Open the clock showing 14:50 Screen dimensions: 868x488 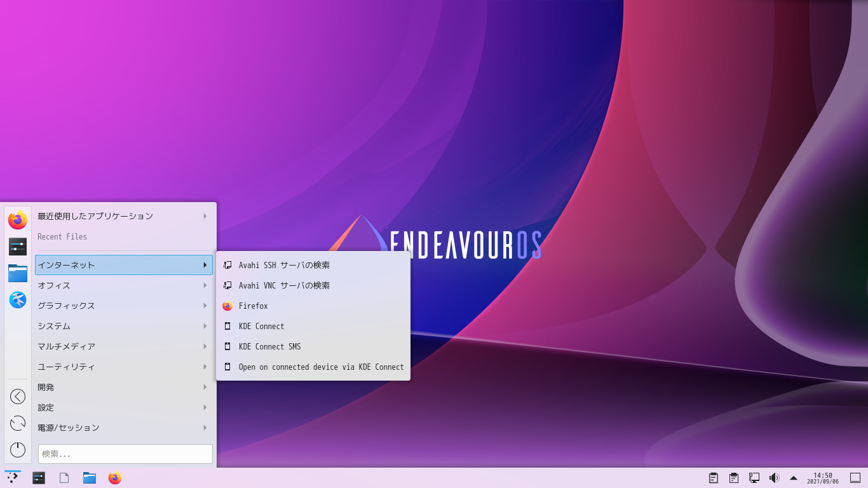coord(823,478)
